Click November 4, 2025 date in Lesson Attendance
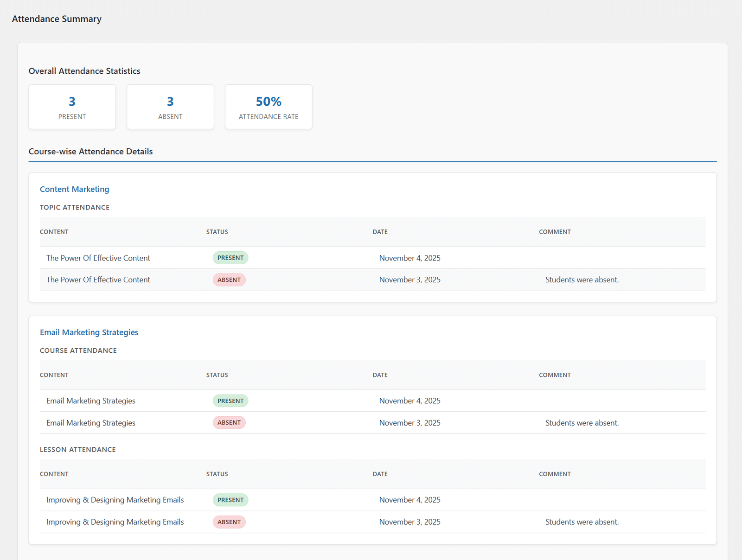 click(x=410, y=500)
